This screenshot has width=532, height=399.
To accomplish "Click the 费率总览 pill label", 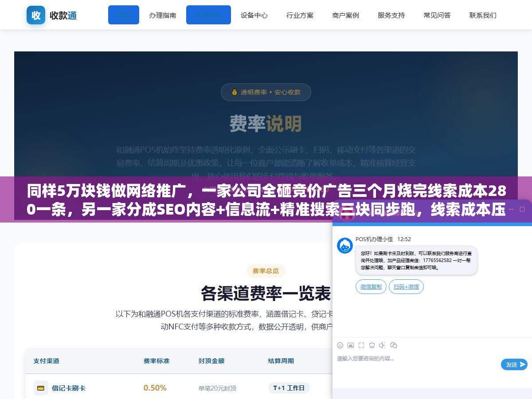I will (266, 271).
